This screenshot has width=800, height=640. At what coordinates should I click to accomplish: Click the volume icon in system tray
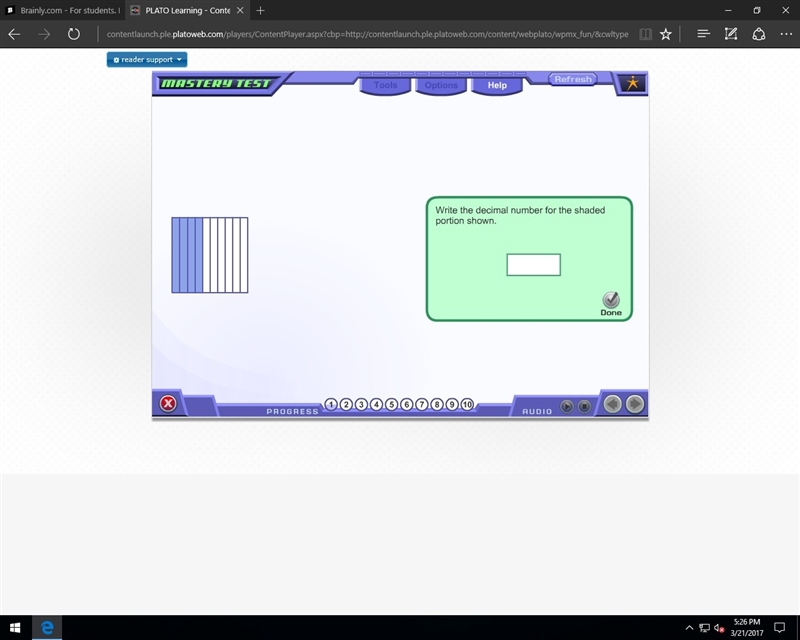coord(719,628)
